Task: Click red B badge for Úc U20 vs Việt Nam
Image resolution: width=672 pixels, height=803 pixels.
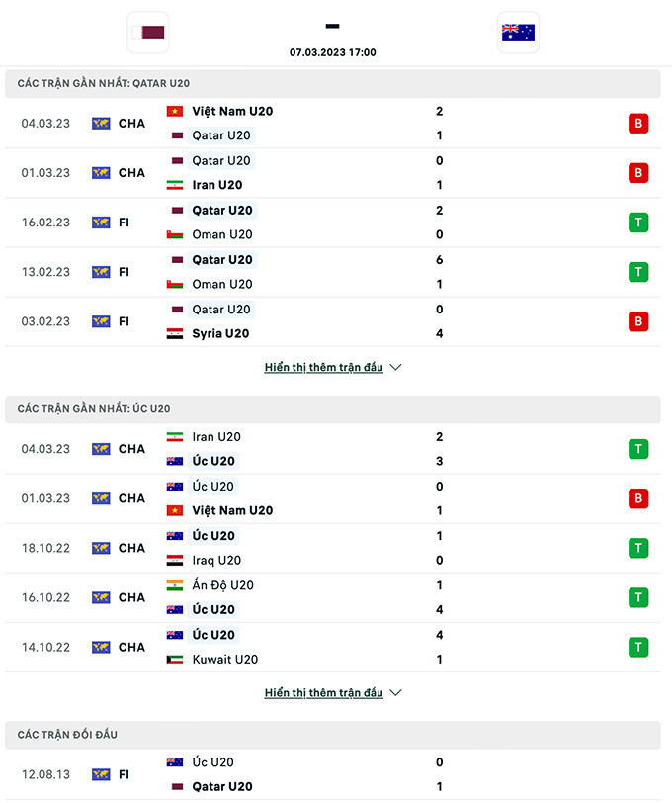Action: click(638, 498)
